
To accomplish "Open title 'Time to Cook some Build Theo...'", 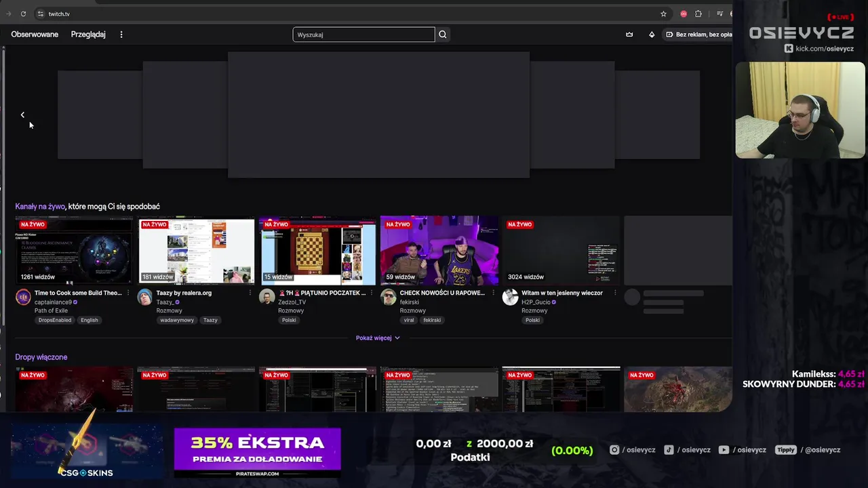I will pyautogui.click(x=78, y=293).
